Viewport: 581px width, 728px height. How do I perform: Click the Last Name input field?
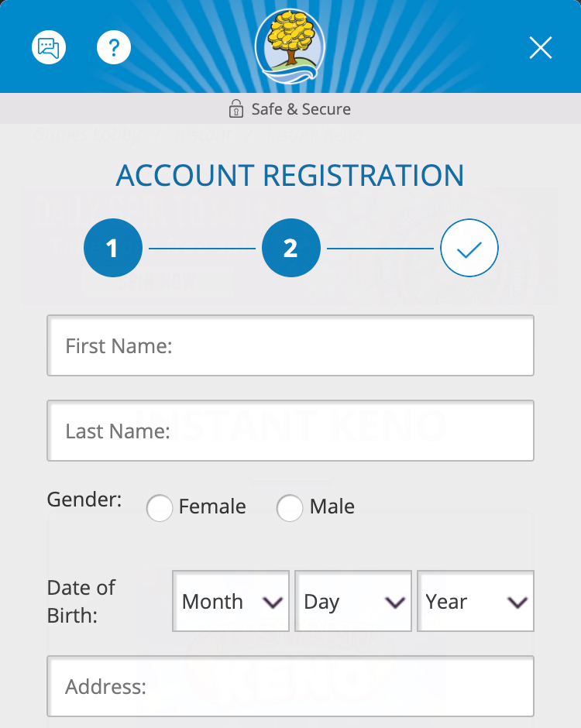point(290,431)
